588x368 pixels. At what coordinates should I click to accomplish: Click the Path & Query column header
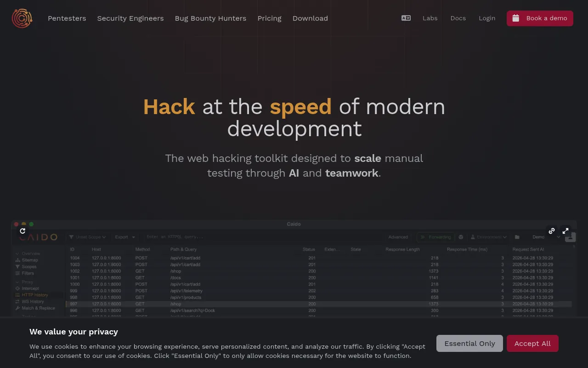coord(183,249)
